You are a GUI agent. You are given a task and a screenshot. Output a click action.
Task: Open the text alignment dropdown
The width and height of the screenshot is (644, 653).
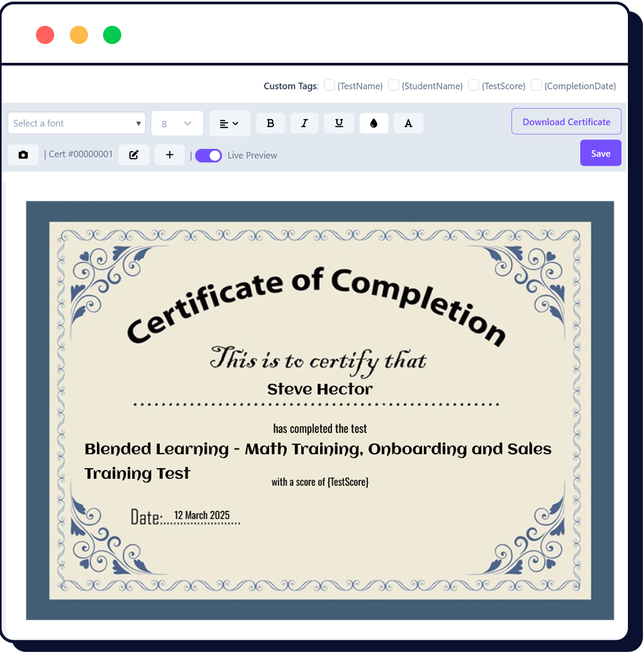click(230, 124)
